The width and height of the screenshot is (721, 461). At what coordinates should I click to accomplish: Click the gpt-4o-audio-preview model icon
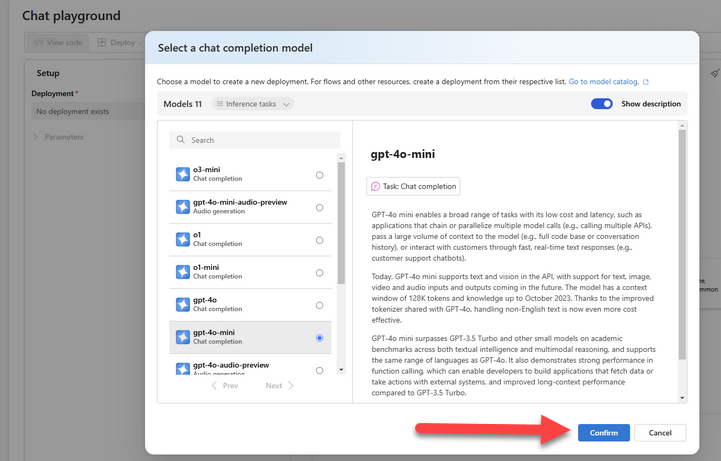[x=183, y=369]
